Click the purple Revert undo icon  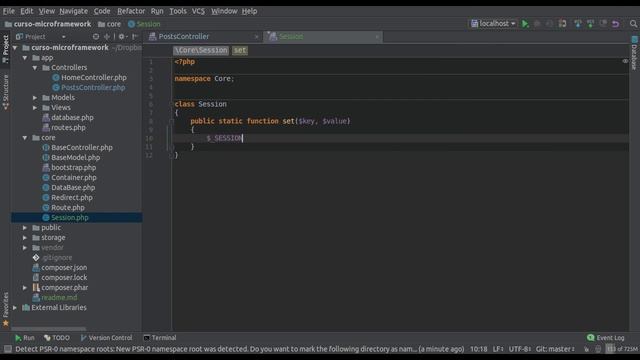point(616,24)
